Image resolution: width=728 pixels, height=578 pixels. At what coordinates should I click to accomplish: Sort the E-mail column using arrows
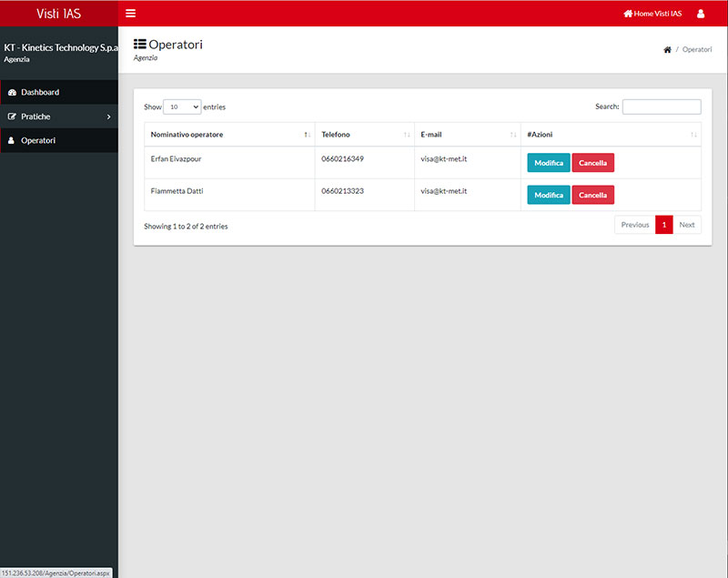tap(513, 135)
